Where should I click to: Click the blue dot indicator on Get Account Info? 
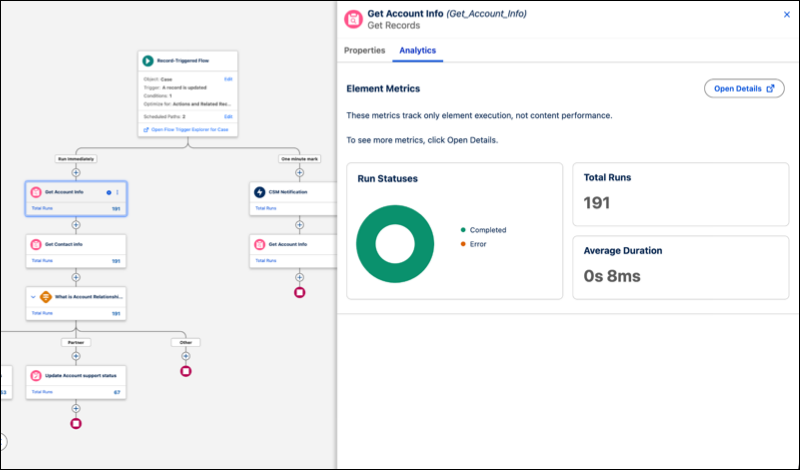click(109, 192)
